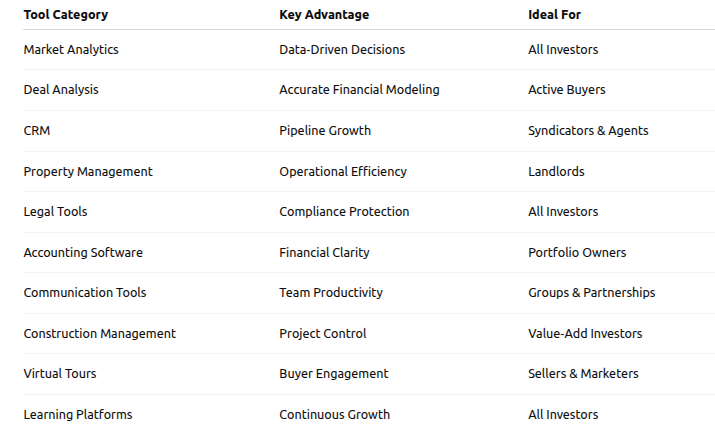This screenshot has width=715, height=438.
Task: Click the CRM tool category cell
Action: [x=37, y=130]
